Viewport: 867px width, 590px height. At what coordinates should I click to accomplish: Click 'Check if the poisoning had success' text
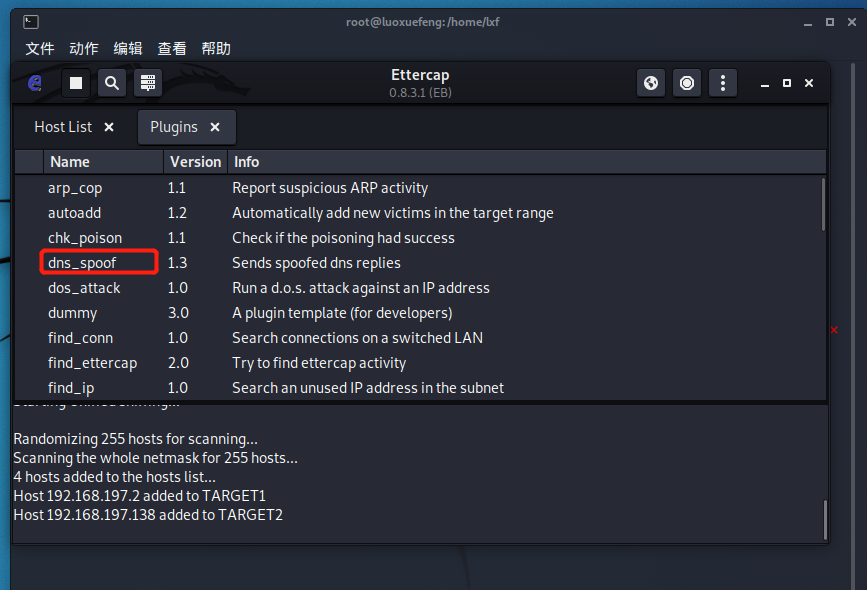tap(343, 238)
